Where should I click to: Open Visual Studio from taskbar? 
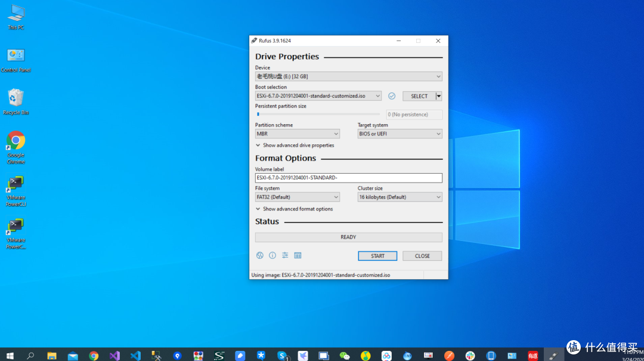coord(114,355)
